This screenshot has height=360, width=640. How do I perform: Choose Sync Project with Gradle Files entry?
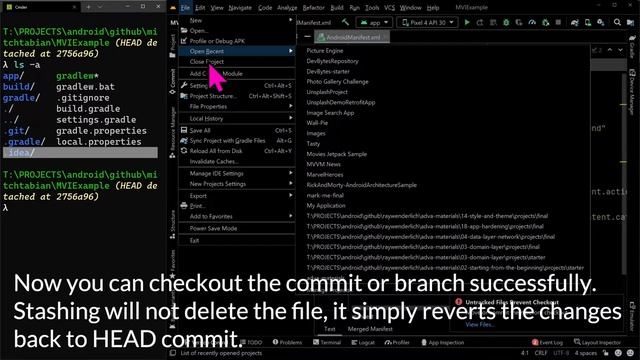click(x=237, y=140)
